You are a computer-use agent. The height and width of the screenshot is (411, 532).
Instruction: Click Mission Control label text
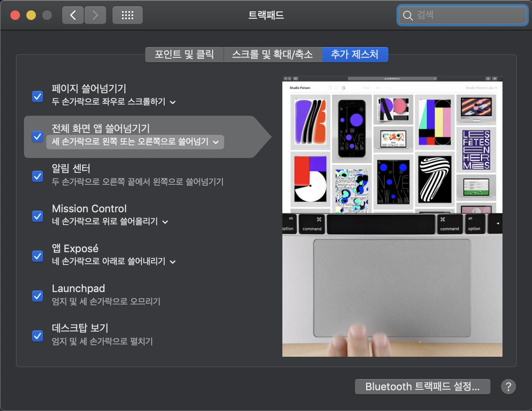[x=89, y=208]
